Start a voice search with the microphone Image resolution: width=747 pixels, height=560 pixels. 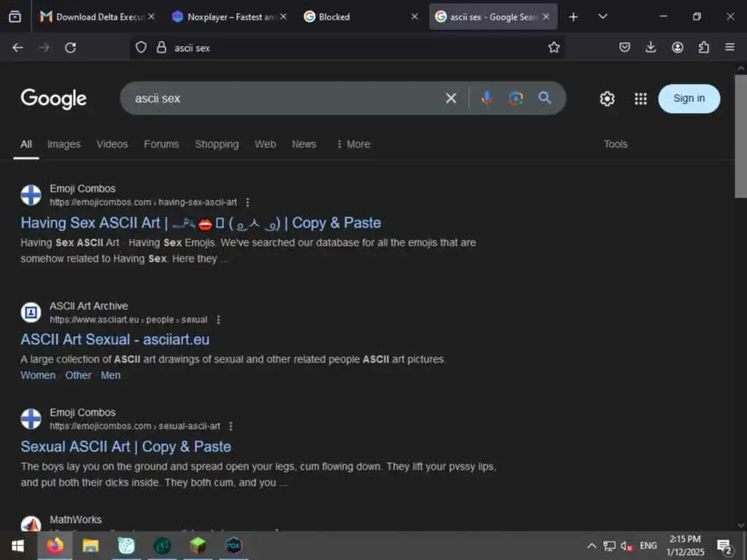[x=487, y=98]
